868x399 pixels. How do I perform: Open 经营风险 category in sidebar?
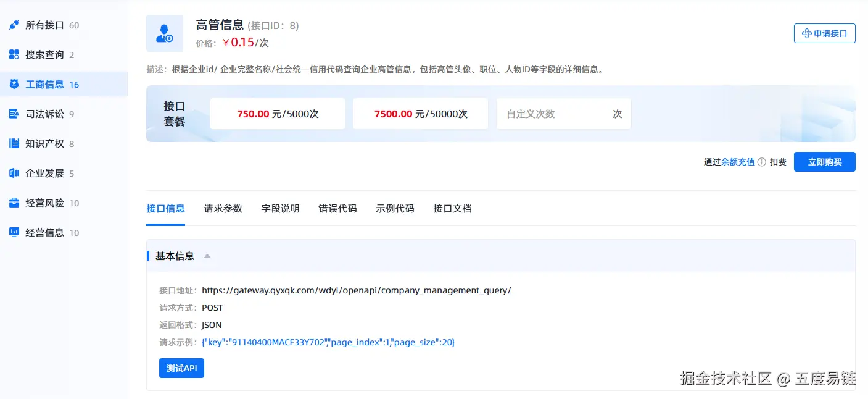pyautogui.click(x=64, y=203)
